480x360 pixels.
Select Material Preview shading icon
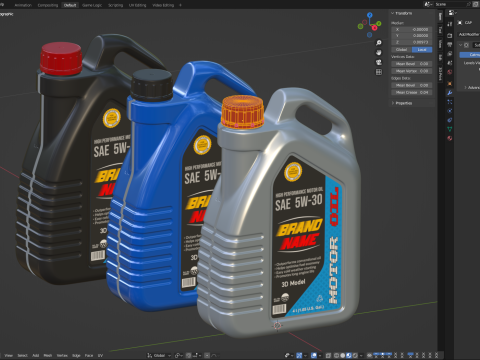point(349,355)
